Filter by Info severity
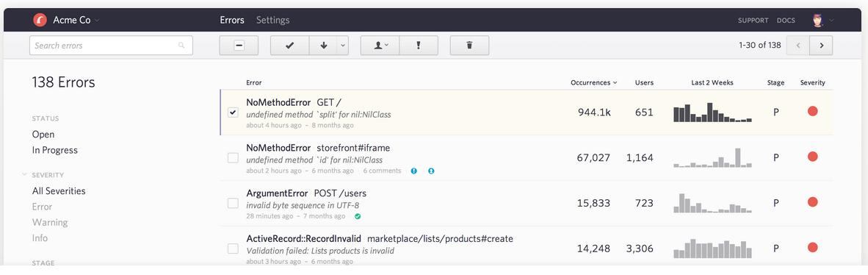The image size is (868, 275). tap(40, 238)
